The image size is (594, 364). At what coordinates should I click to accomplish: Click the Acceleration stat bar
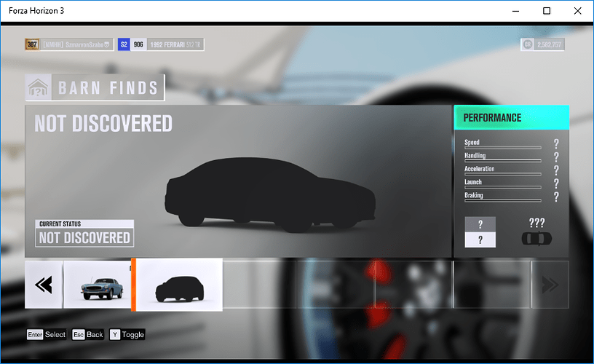[x=503, y=174]
